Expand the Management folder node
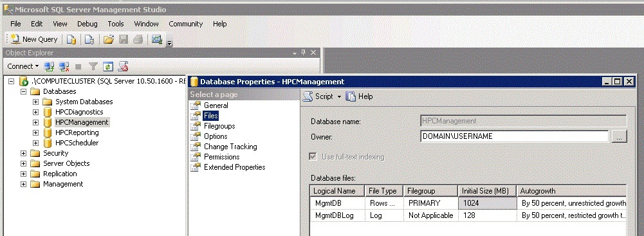 pyautogui.click(x=23, y=184)
